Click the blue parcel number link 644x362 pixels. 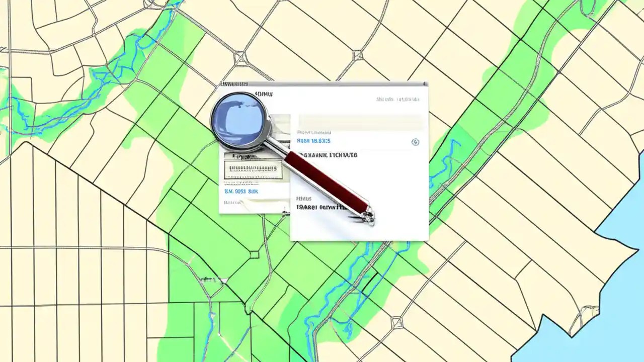[315, 141]
